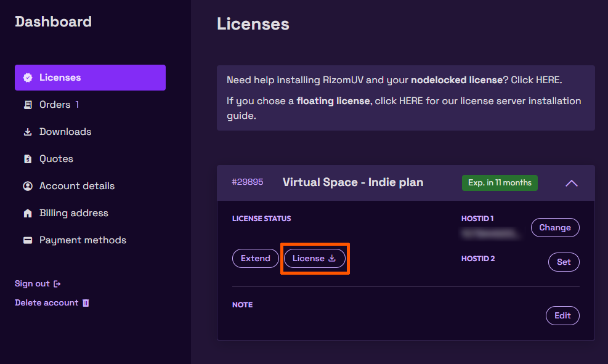Screen dimensions: 608x364
Task: Click the Payment methods card icon
Action: pyautogui.click(x=28, y=240)
